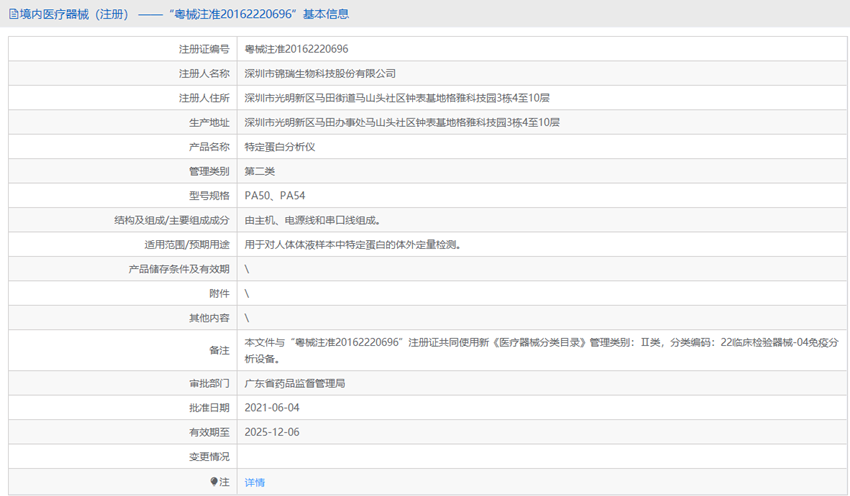
Task: Select expiry date 2025-12-06
Action: (x=272, y=432)
